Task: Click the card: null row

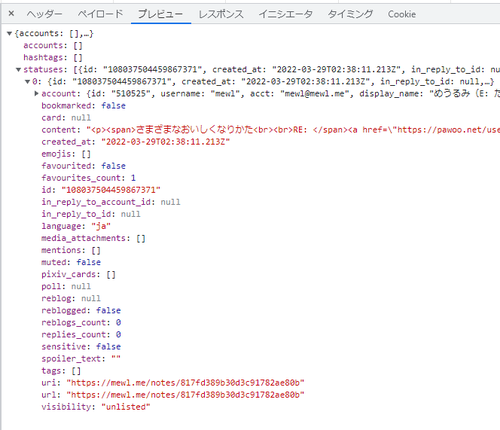Action: (66, 118)
